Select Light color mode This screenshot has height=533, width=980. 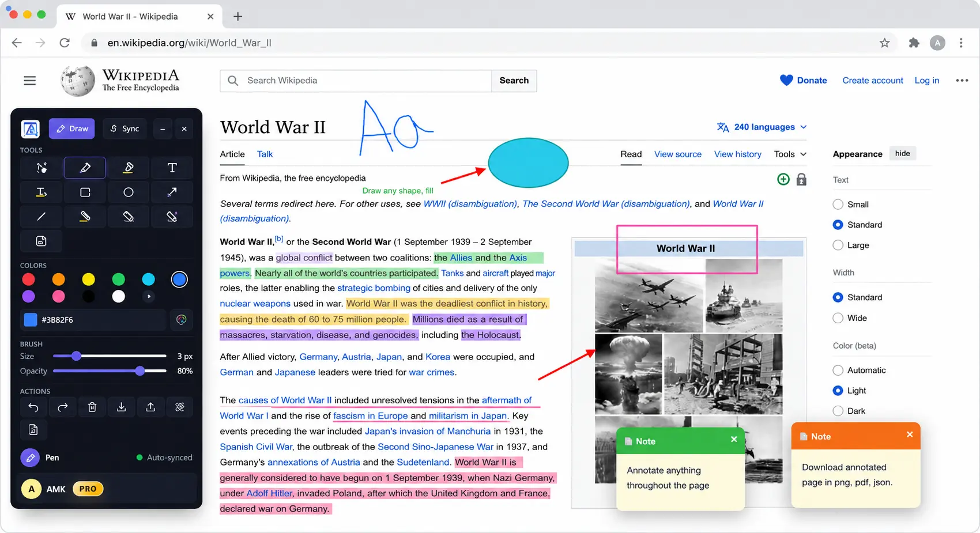click(838, 391)
